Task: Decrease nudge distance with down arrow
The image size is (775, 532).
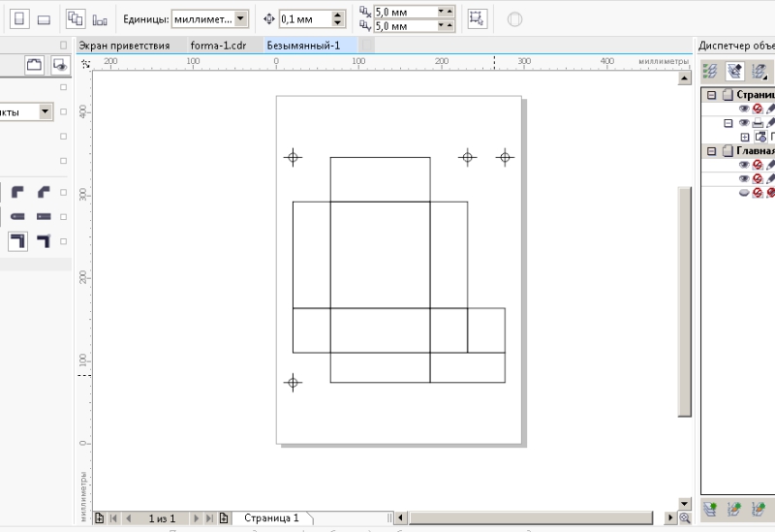Action: click(x=337, y=23)
